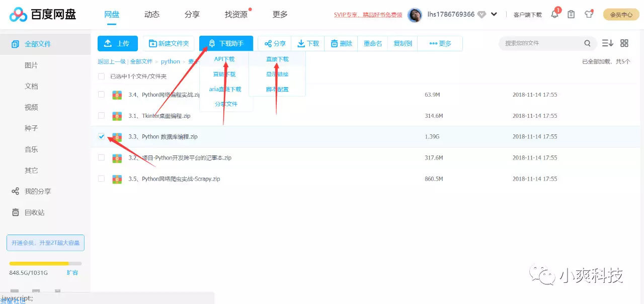The image size is (644, 304).
Task: Click the 复制到 button
Action: [403, 44]
